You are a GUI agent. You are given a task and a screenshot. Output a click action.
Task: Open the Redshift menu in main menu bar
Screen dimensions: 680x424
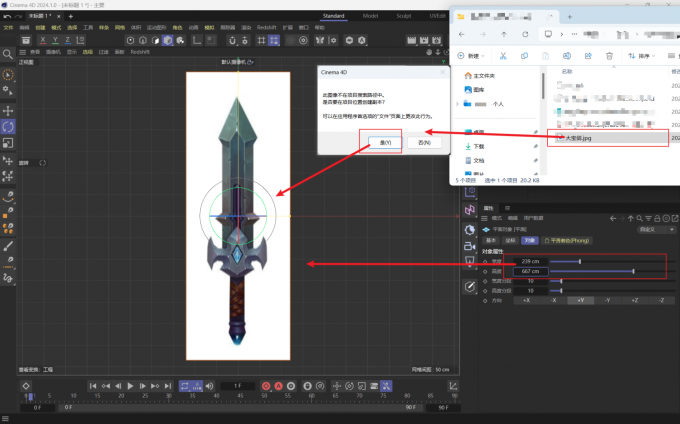[x=266, y=27]
